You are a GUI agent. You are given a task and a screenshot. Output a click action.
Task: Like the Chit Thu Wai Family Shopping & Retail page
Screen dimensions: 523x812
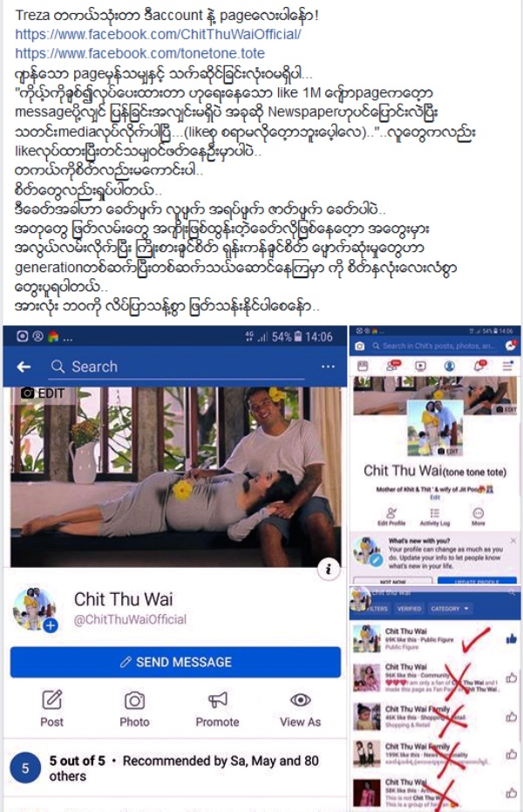coord(511,717)
